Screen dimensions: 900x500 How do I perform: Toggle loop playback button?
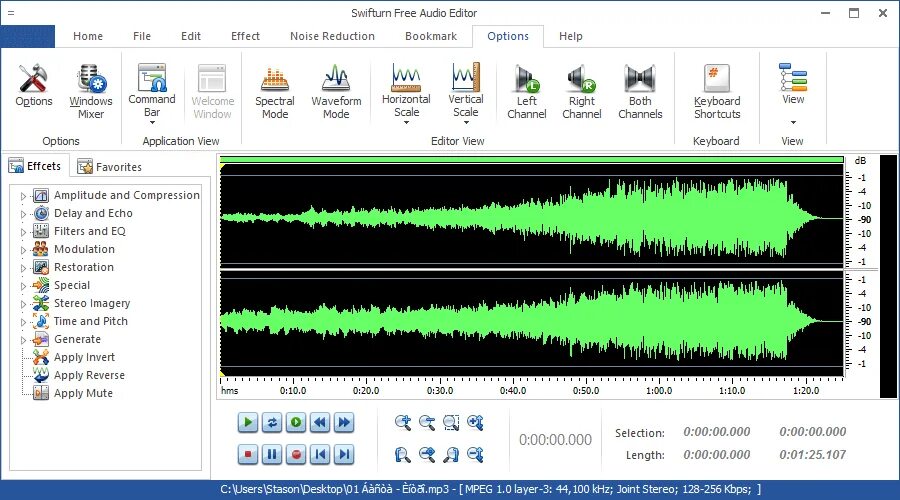(272, 423)
